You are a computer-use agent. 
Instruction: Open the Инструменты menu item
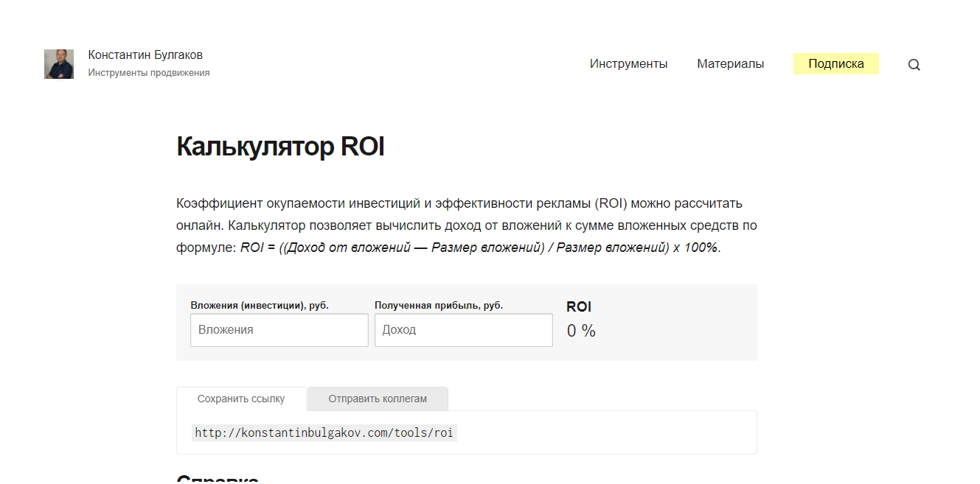628,64
